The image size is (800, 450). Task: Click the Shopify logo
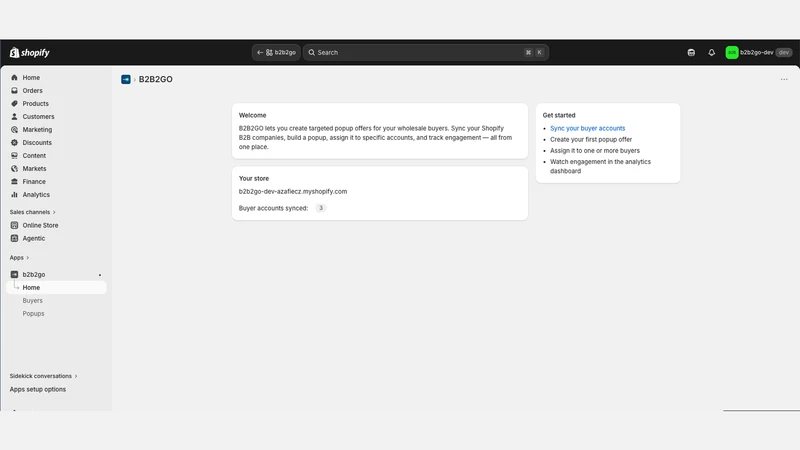coord(30,53)
